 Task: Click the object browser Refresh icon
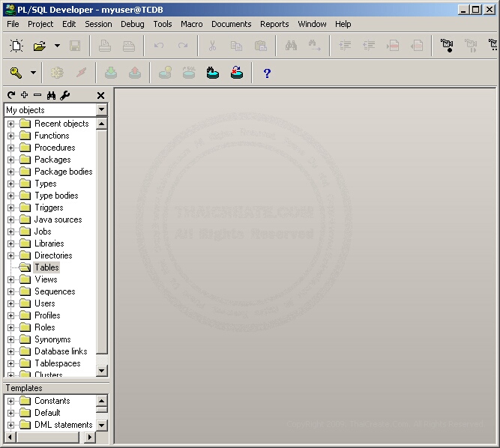point(11,95)
